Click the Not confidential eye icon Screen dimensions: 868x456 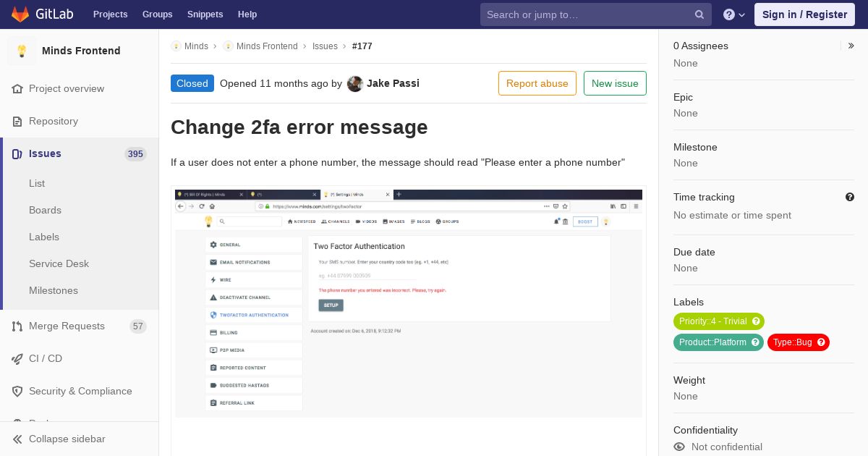coord(679,447)
